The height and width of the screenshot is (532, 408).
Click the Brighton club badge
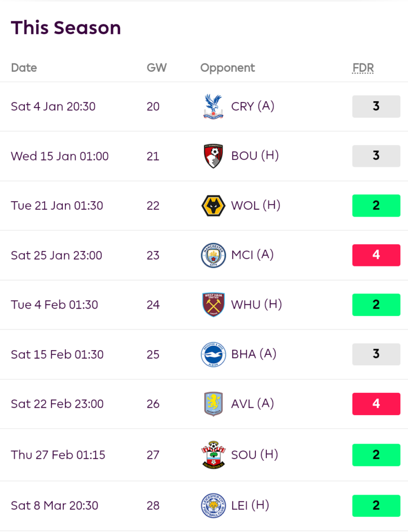point(213,354)
